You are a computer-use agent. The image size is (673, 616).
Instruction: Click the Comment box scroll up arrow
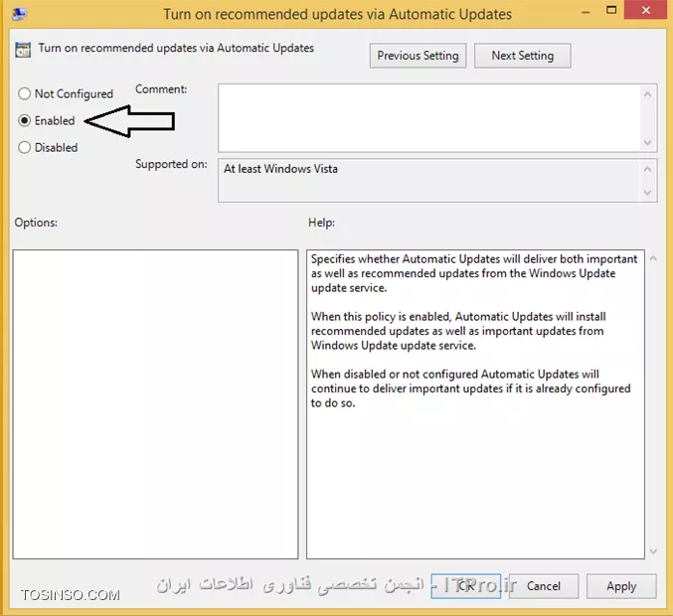[648, 94]
